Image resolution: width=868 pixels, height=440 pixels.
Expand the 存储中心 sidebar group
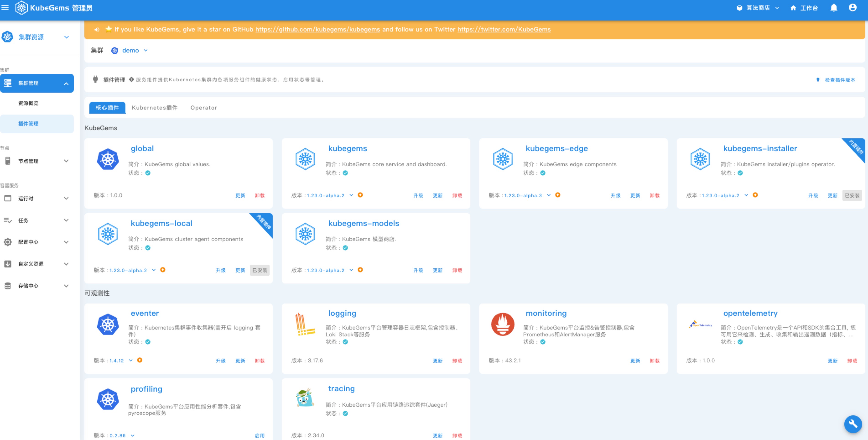pos(37,285)
